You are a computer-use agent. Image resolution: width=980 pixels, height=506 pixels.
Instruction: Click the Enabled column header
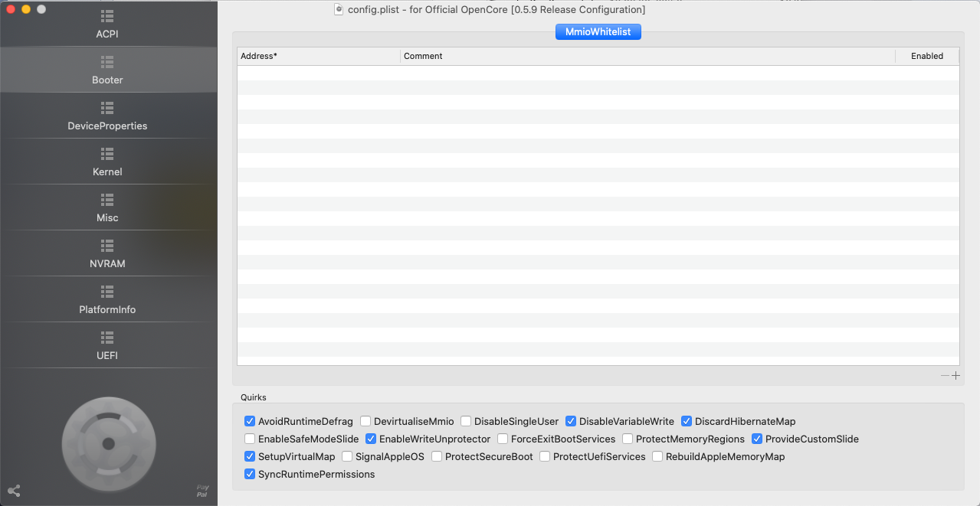(x=927, y=56)
